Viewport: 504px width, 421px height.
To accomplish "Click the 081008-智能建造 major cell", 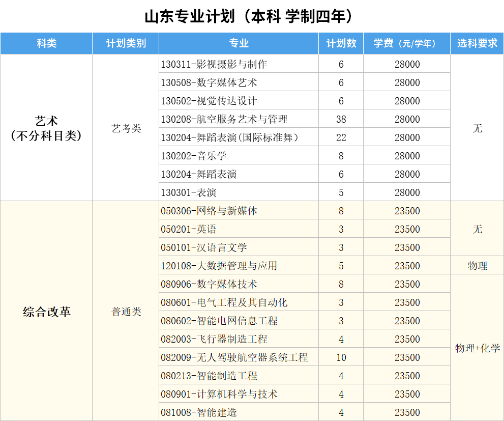I will (199, 412).
